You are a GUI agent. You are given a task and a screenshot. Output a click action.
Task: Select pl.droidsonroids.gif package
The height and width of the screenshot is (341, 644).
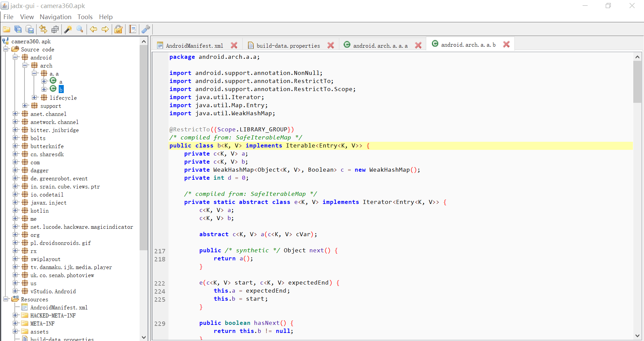pyautogui.click(x=60, y=243)
